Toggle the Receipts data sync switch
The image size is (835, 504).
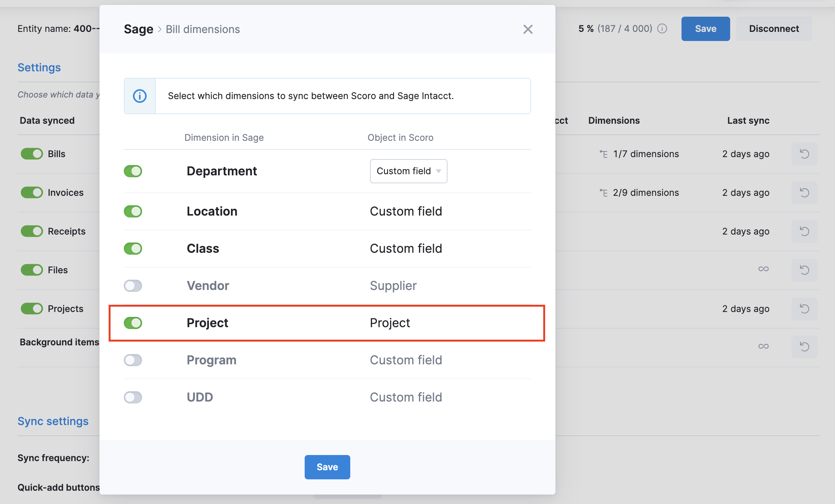[x=32, y=232]
